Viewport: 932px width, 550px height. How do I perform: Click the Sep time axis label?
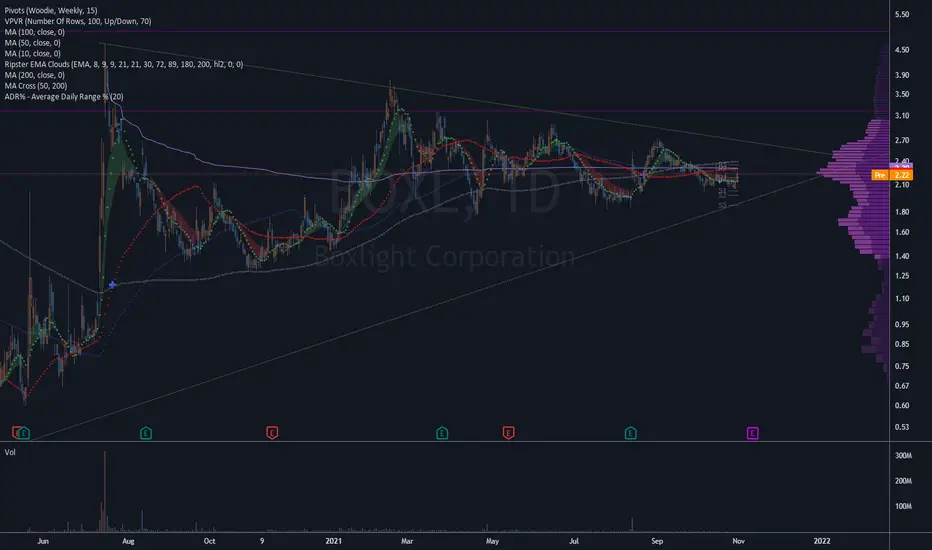click(x=657, y=541)
